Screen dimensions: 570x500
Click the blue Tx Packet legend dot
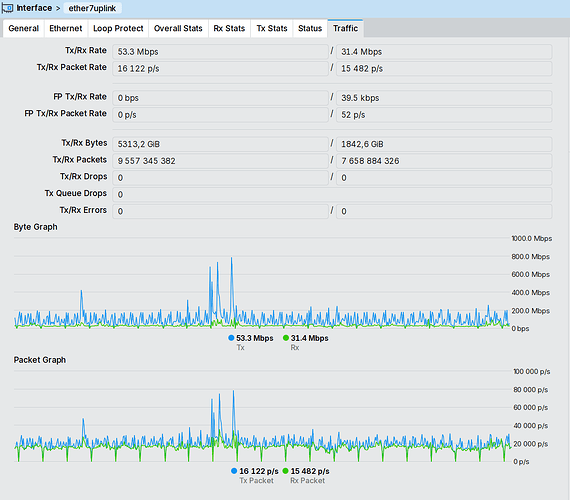[234, 471]
